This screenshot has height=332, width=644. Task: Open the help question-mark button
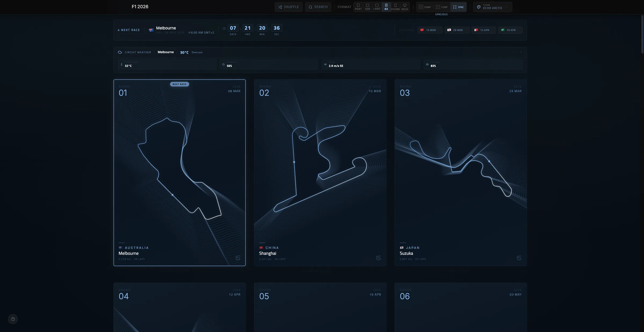pyautogui.click(x=13, y=319)
